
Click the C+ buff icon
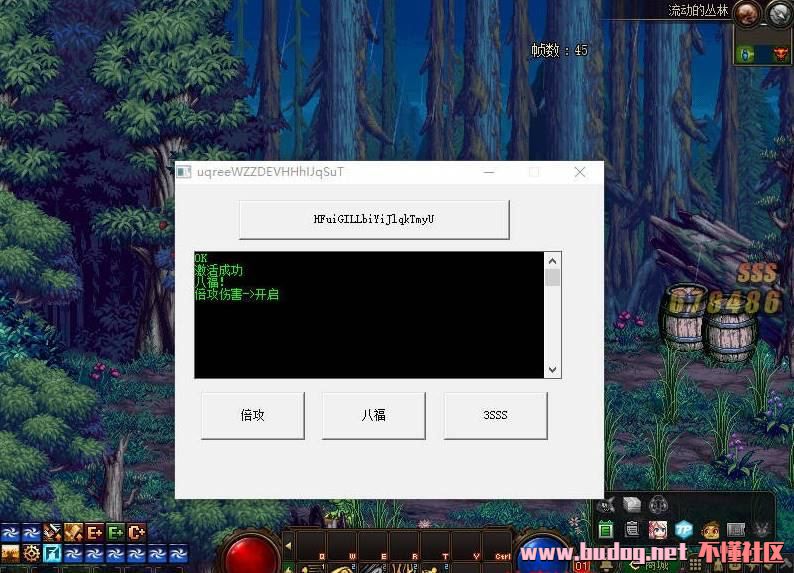[x=137, y=533]
